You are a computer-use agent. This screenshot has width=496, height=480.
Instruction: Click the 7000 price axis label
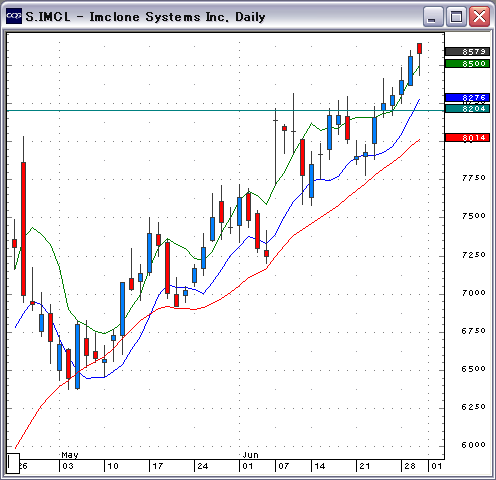pos(474,293)
